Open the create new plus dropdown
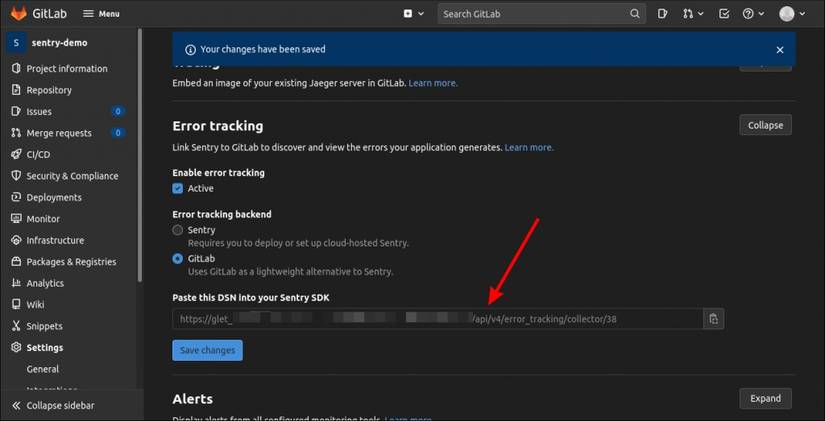 414,14
